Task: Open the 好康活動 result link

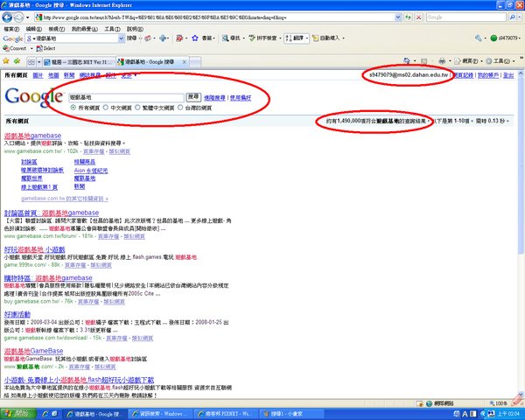Action: pyautogui.click(x=17, y=314)
